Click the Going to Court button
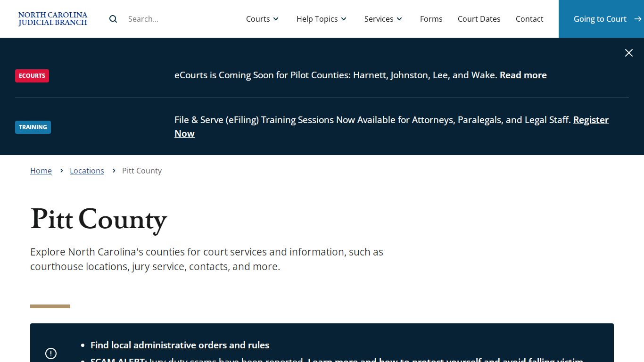This screenshot has height=362, width=644. (x=601, y=19)
